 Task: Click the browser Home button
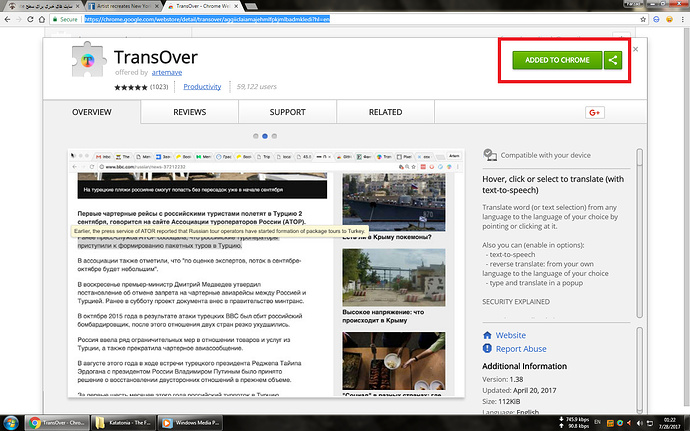(x=42, y=19)
